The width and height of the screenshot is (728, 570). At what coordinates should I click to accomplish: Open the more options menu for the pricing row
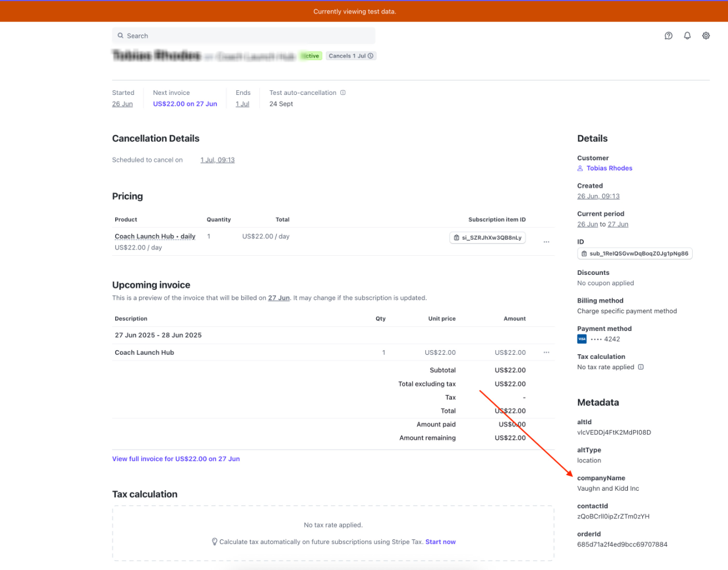546,242
